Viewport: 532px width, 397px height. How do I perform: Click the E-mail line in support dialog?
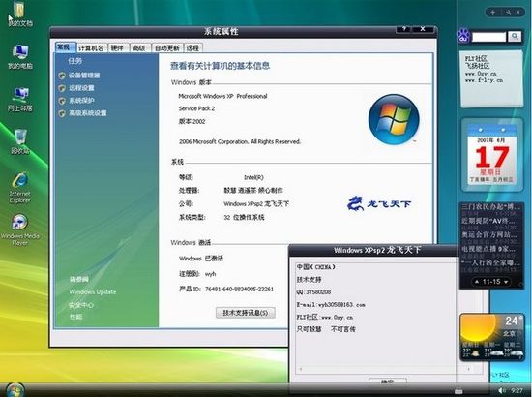(x=331, y=305)
